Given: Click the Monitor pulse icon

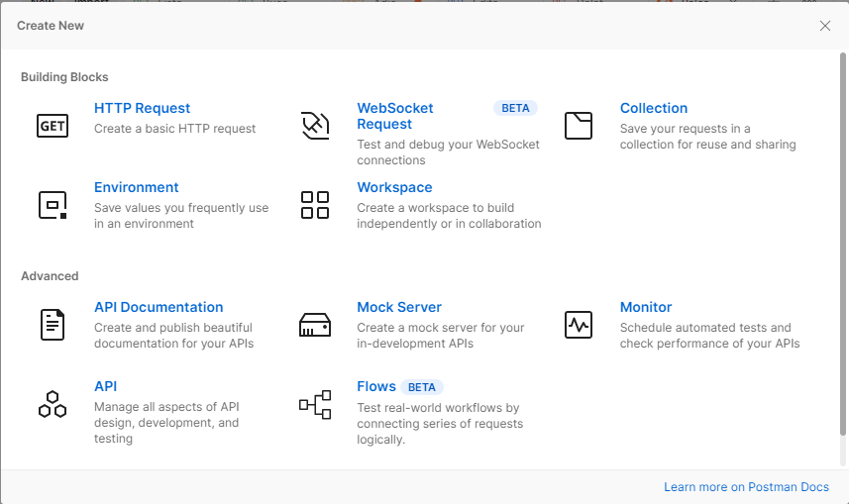Looking at the screenshot, I should coord(579,325).
